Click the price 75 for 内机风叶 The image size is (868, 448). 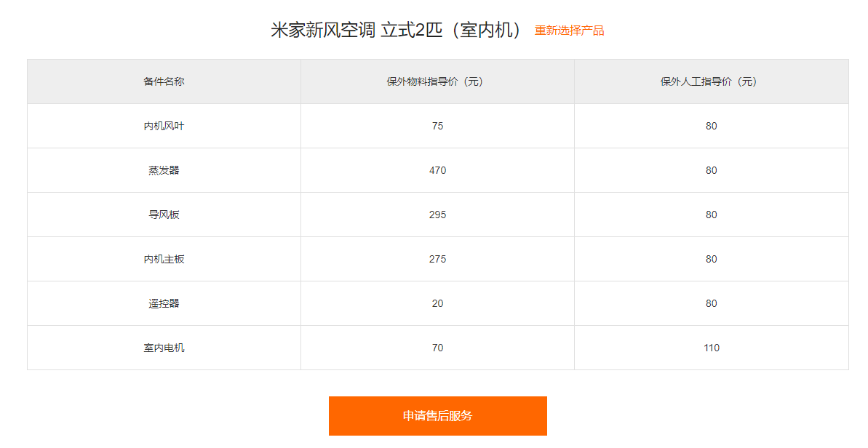[x=437, y=126]
